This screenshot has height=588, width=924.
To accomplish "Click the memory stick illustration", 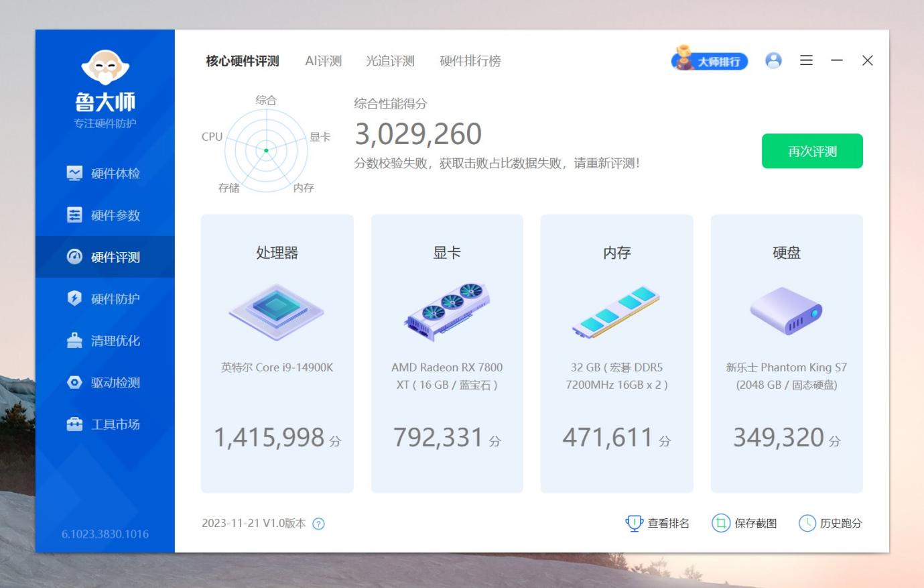I will [616, 312].
